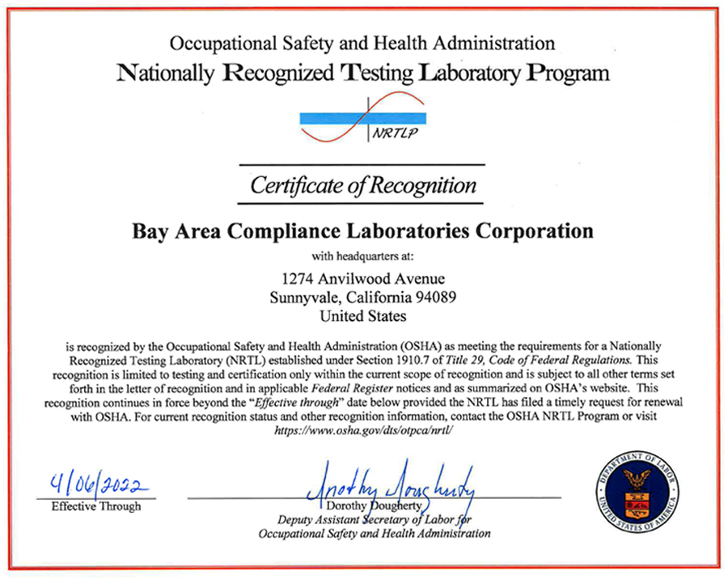The height and width of the screenshot is (579, 728).
Task: Click the 1274 Anvilwood Avenue address line
Action: tap(363, 279)
